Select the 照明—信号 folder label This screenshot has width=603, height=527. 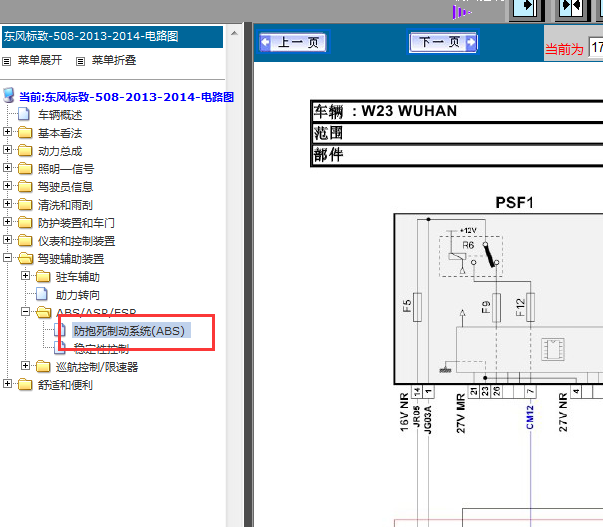(66, 169)
